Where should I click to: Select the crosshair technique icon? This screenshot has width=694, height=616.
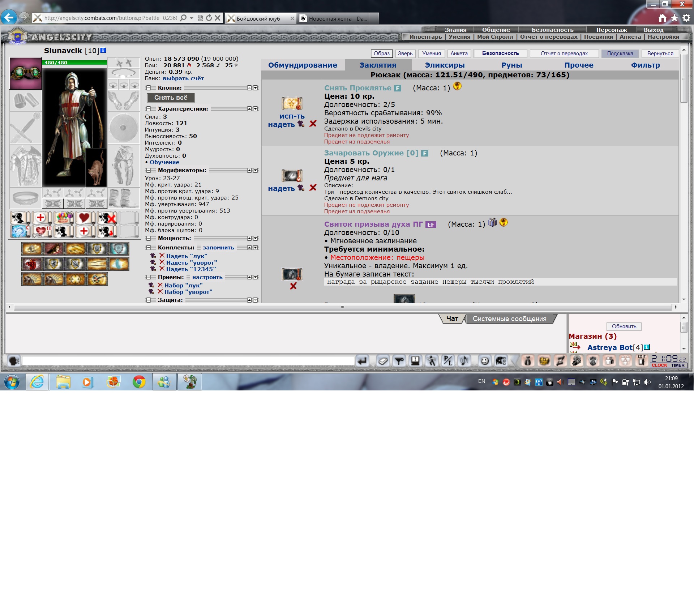click(x=75, y=279)
